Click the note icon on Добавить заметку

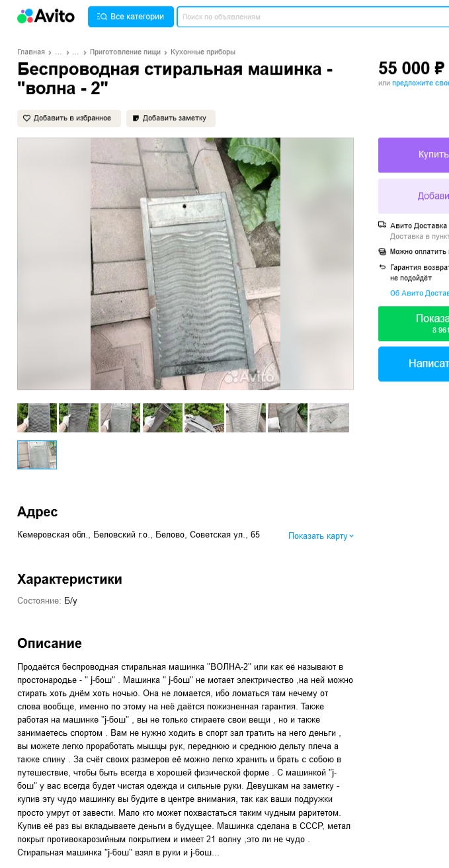pyautogui.click(x=136, y=118)
